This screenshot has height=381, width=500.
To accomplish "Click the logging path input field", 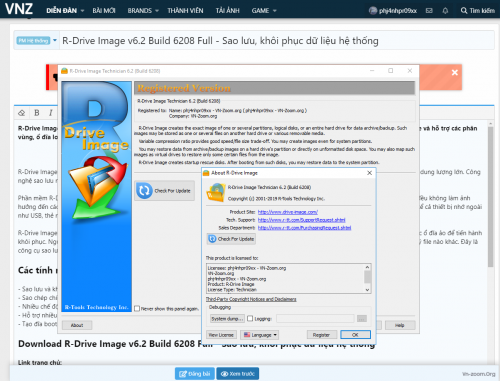I will pos(315,319).
